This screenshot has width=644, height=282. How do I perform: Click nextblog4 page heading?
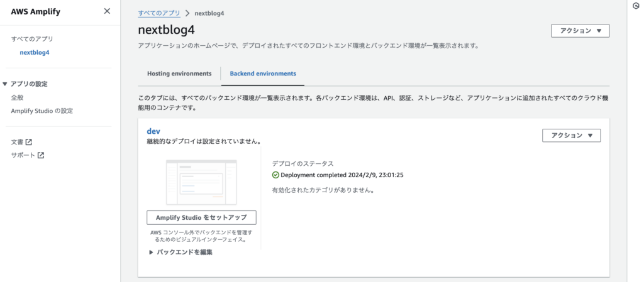(x=166, y=30)
